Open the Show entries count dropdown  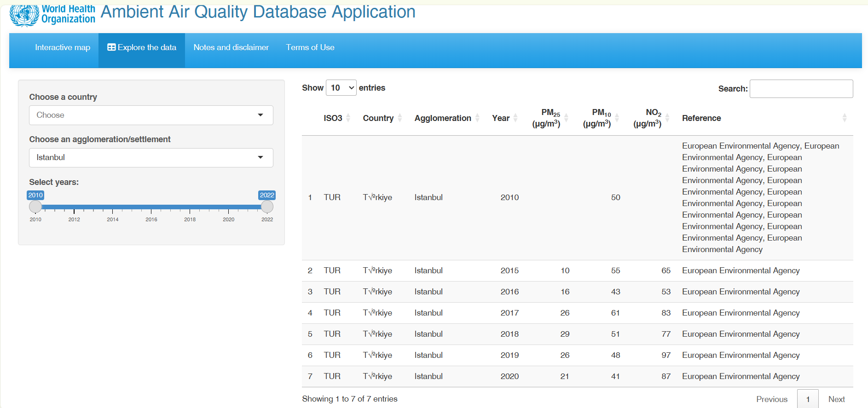coord(341,87)
